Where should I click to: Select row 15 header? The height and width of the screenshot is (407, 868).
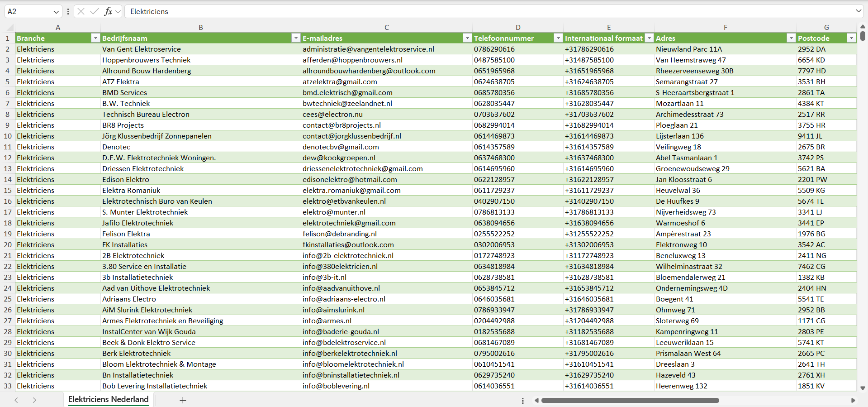[x=8, y=191]
